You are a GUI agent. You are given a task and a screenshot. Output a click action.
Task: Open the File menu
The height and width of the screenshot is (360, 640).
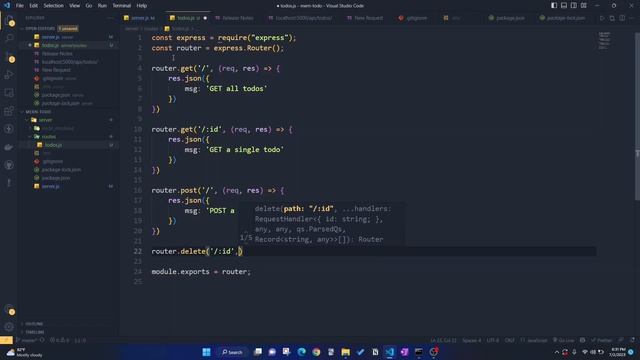[20, 6]
